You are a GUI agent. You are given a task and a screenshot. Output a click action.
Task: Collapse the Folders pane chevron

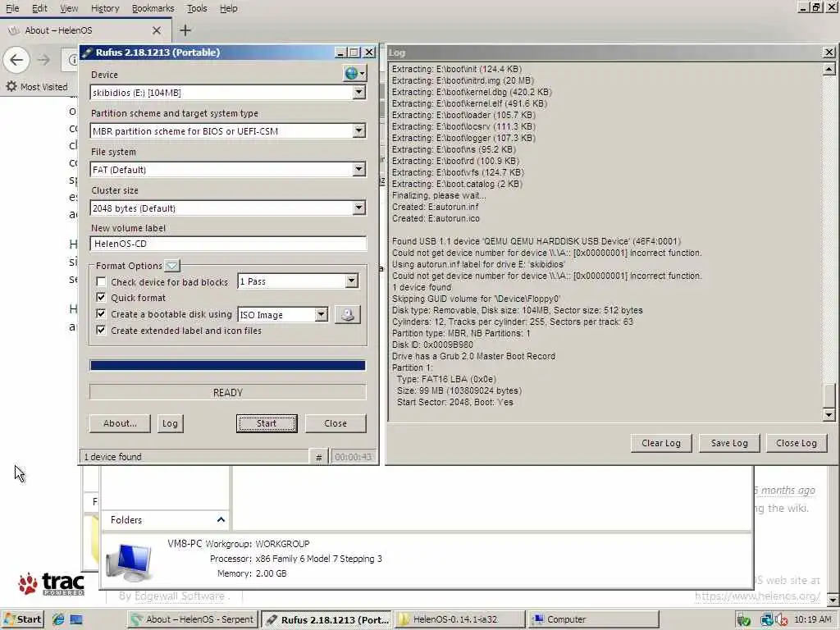tap(221, 519)
